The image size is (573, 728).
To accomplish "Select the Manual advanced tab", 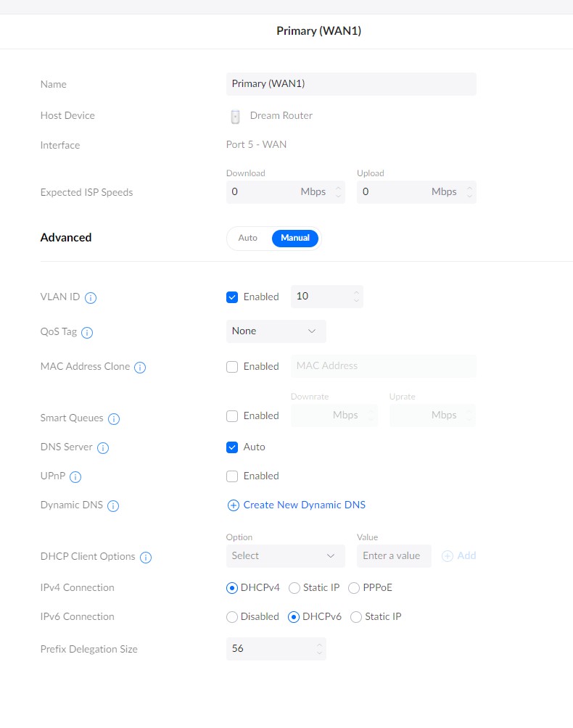I will tap(295, 238).
